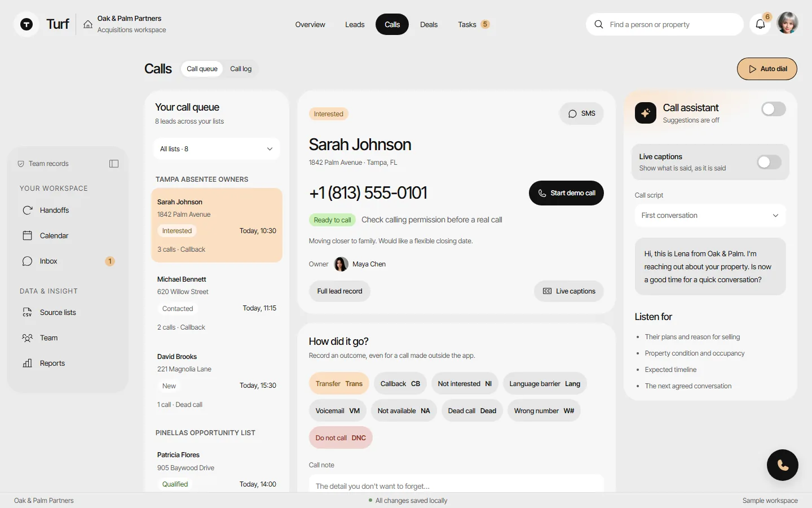Image resolution: width=812 pixels, height=508 pixels.
Task: Mark outcome as Voicemail
Action: (338, 411)
